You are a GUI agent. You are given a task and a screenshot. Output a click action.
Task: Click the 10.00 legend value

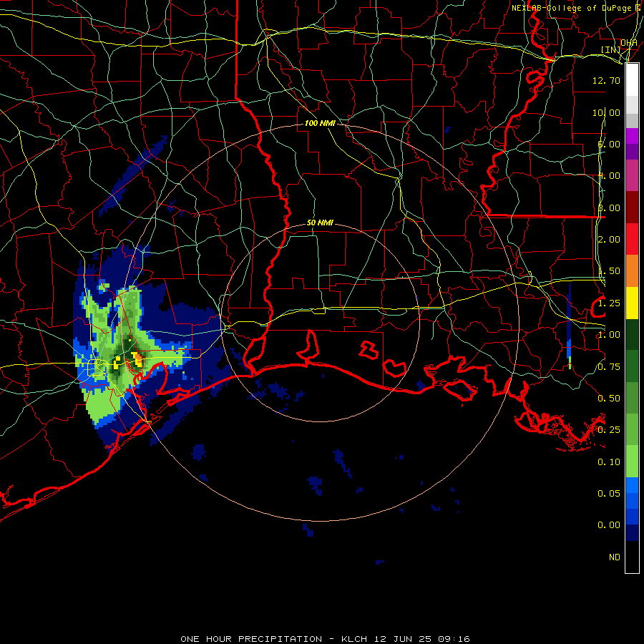pos(606,112)
